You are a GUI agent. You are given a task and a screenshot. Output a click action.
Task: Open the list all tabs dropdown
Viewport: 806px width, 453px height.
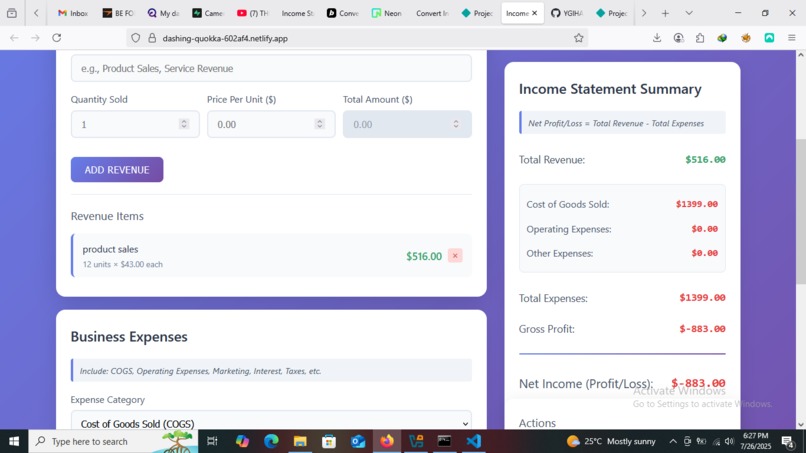(689, 13)
